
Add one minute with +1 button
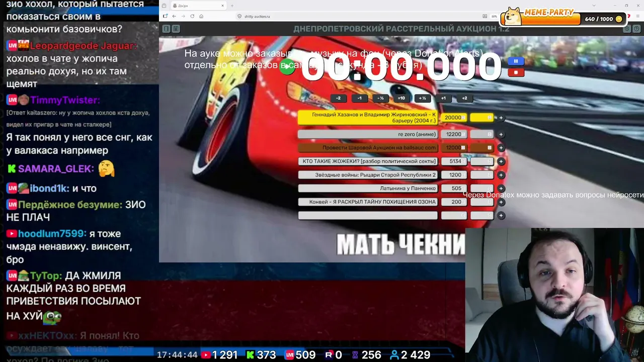443,99
